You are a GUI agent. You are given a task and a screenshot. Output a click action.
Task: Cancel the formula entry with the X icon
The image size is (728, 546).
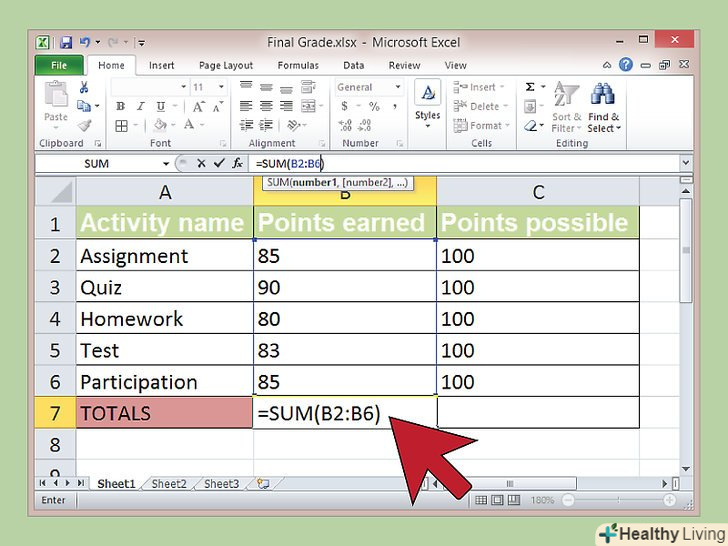click(x=201, y=163)
